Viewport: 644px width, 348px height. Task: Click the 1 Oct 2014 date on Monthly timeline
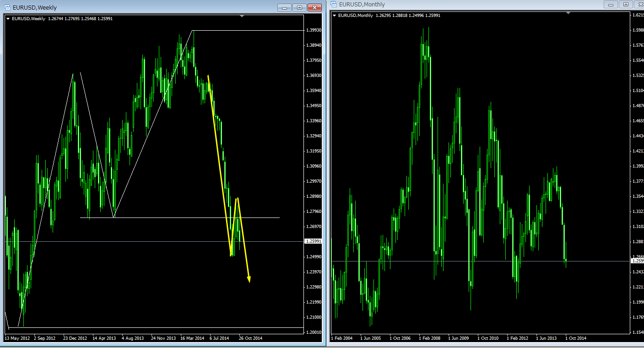point(576,338)
